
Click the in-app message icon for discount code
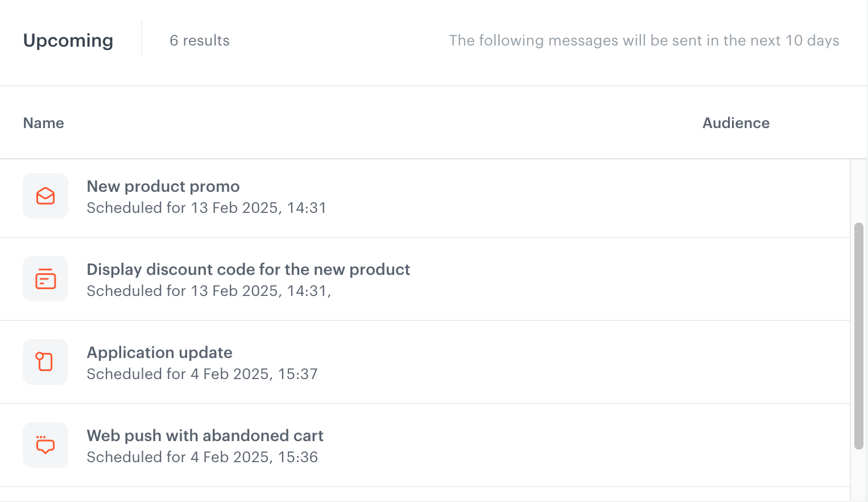pyautogui.click(x=46, y=279)
